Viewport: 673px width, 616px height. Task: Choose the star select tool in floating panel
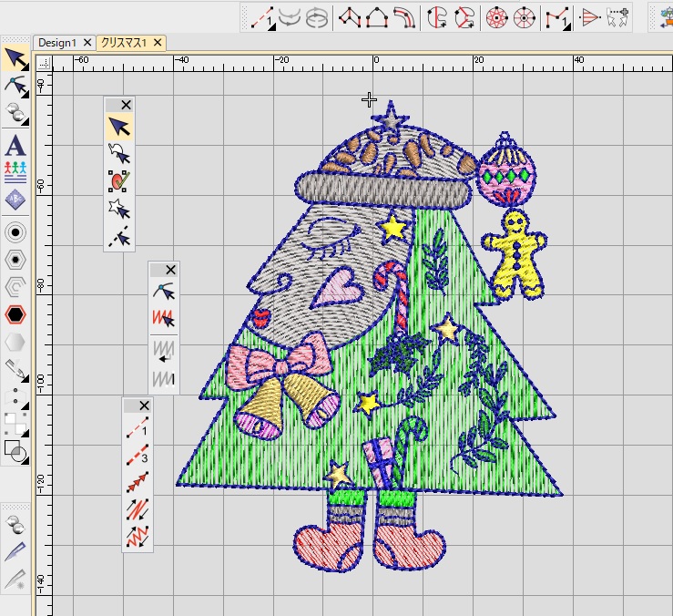119,210
